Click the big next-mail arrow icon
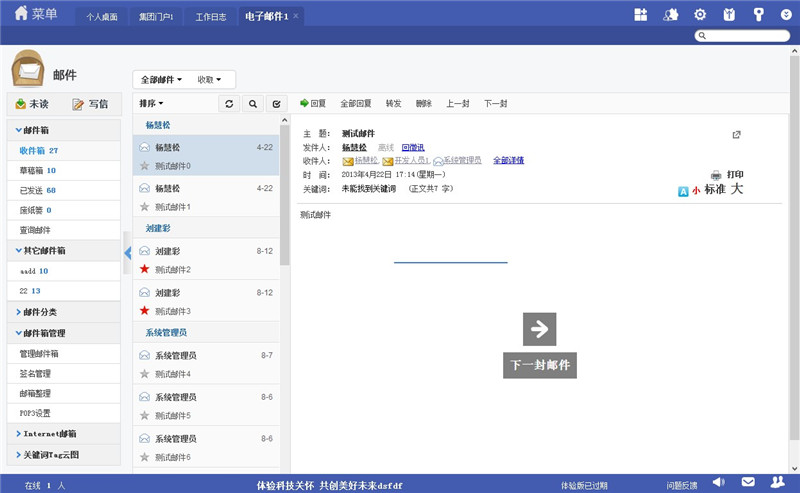 coord(539,329)
